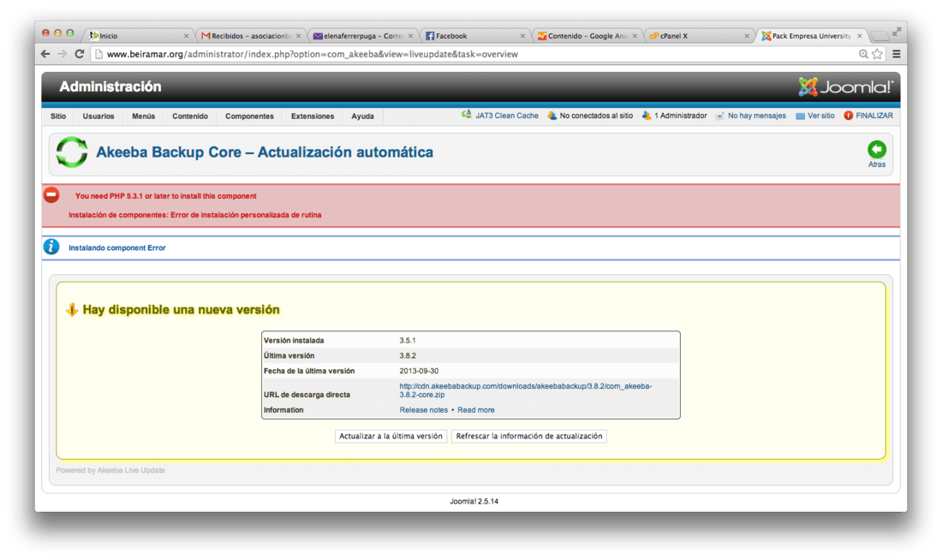The width and height of the screenshot is (942, 560).
Task: Click the green Atras back arrow icon
Action: point(877,149)
